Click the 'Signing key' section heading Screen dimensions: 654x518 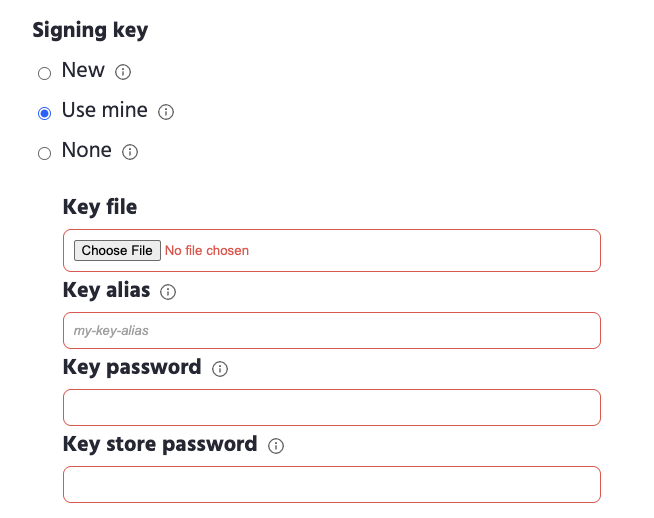(x=90, y=30)
